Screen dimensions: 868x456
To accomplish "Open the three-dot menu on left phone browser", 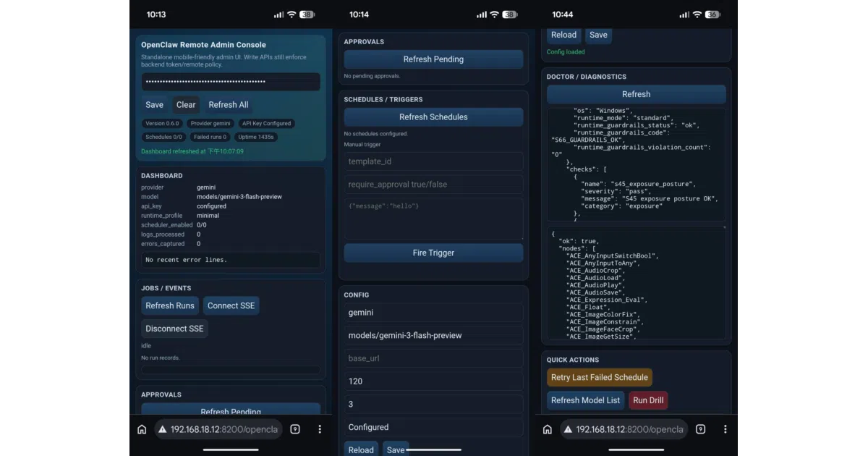I will (320, 429).
